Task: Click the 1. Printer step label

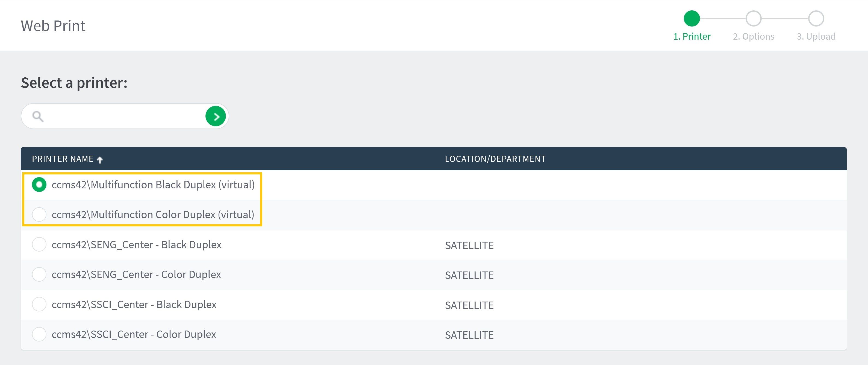Action: coord(692,36)
